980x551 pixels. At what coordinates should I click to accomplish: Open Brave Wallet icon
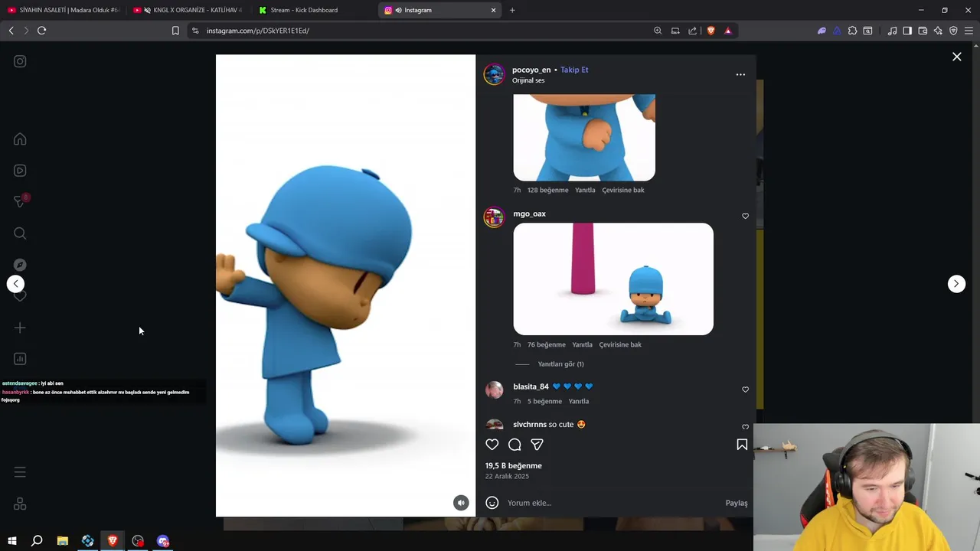(x=923, y=31)
